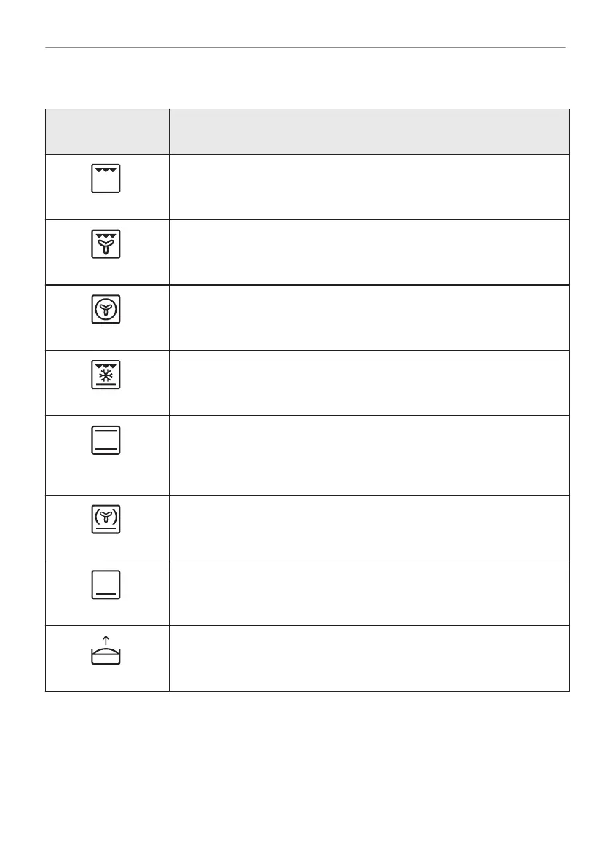Viewport: 611px width, 868px height.
Task: Select the dough proving dome icon
Action: 106,656
